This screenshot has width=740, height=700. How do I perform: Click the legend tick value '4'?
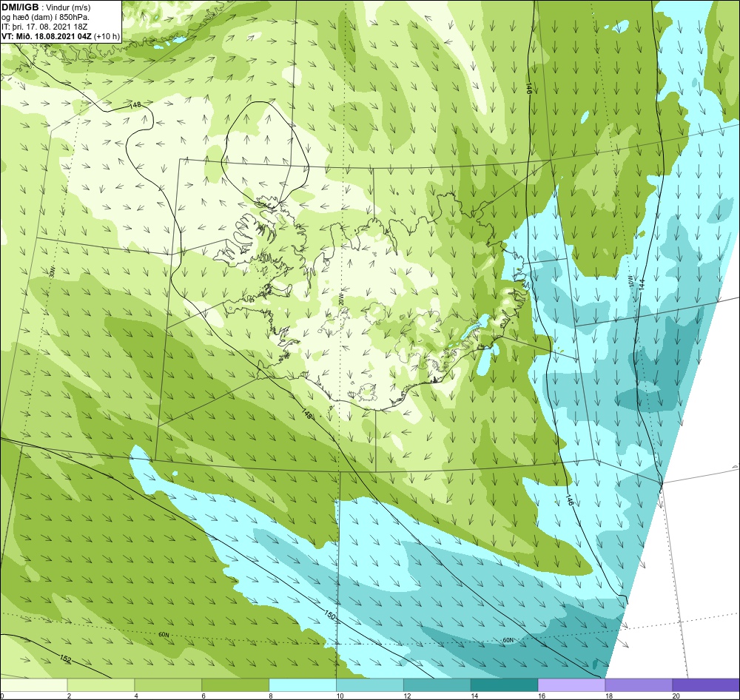coord(136,696)
